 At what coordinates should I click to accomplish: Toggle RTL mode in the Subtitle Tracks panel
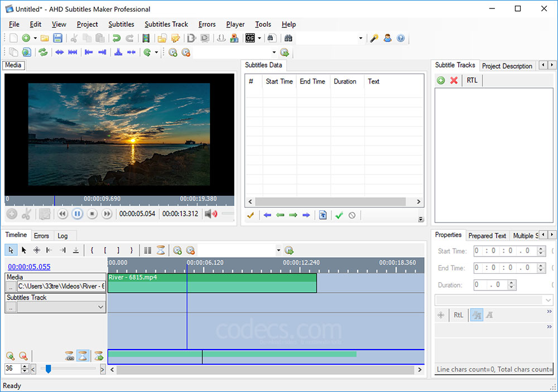point(472,80)
